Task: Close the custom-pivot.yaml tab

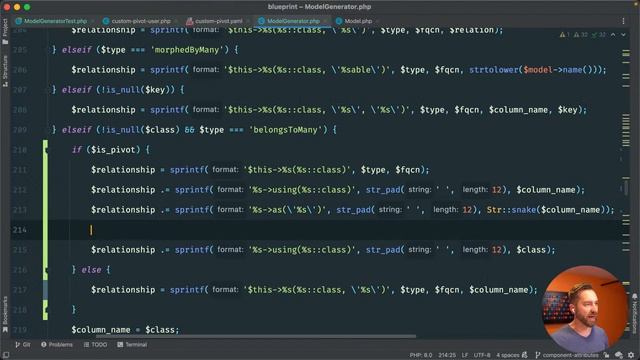Action: 248,21
